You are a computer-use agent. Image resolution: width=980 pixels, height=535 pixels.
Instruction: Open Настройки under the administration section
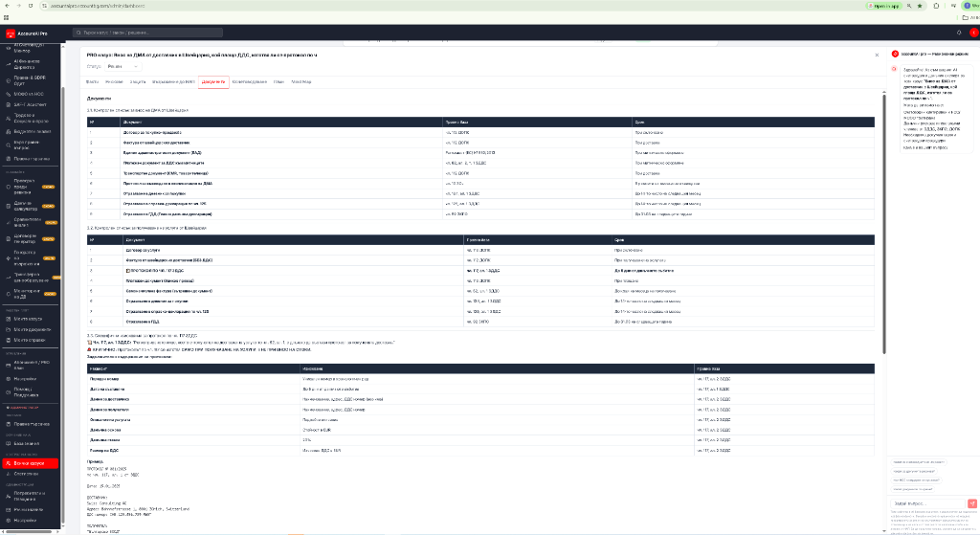pos(29,520)
